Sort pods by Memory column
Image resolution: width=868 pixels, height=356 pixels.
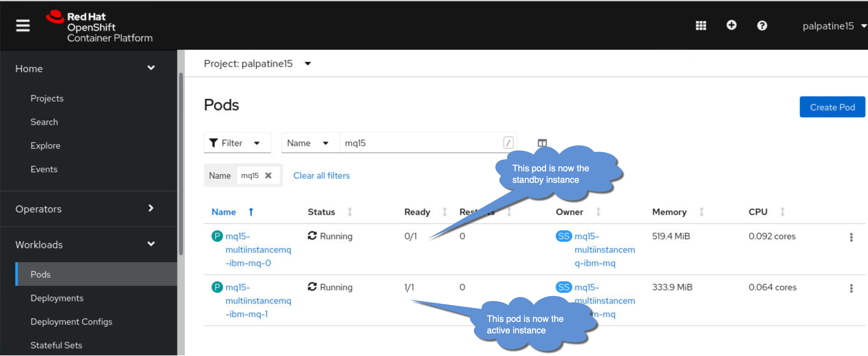[x=678, y=212]
